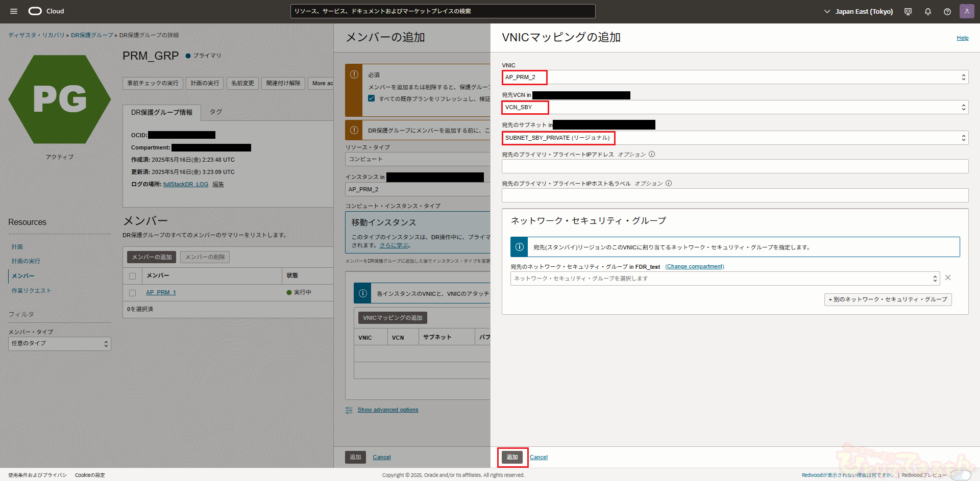Open the destination VCN dropdown VCN_SBY
The image size is (980, 481).
click(x=735, y=108)
